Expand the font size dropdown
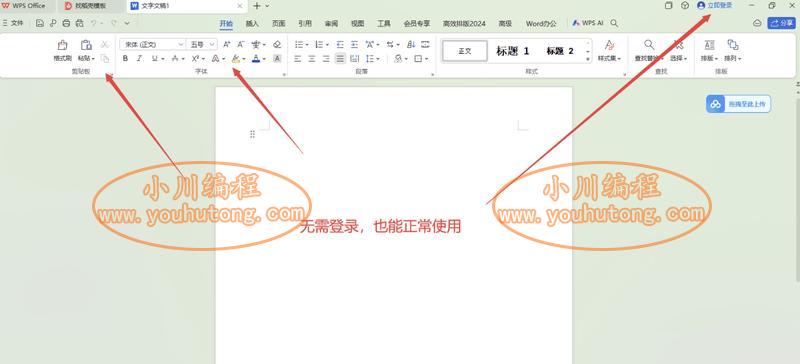 (202, 44)
